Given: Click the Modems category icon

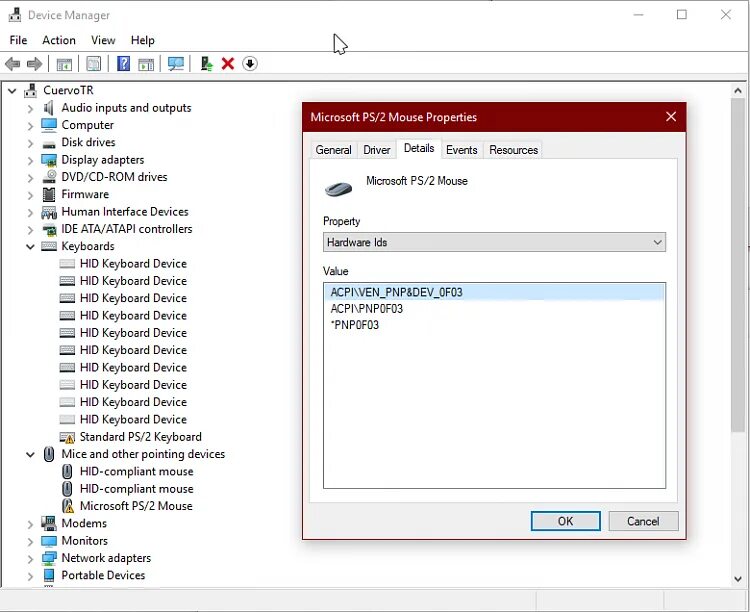Looking at the screenshot, I should point(49,523).
